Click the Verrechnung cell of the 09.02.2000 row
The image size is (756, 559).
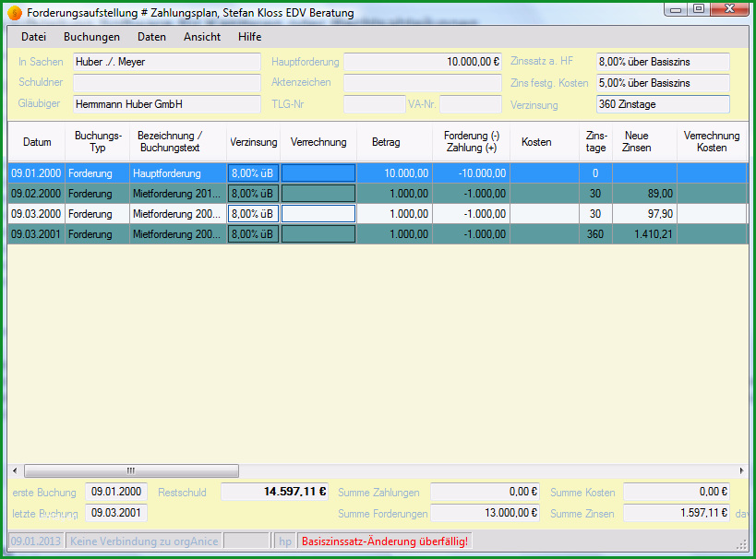[x=318, y=193]
